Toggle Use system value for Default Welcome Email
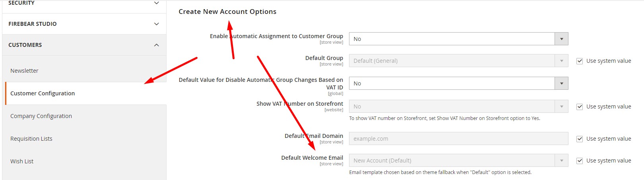The width and height of the screenshot is (644, 180). tap(580, 161)
